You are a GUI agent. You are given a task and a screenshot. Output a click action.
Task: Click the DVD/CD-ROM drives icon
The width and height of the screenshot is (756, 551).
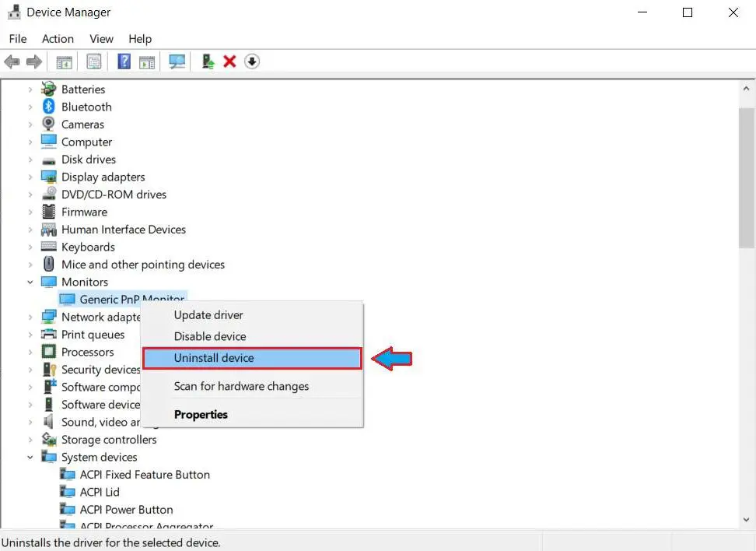click(x=49, y=194)
